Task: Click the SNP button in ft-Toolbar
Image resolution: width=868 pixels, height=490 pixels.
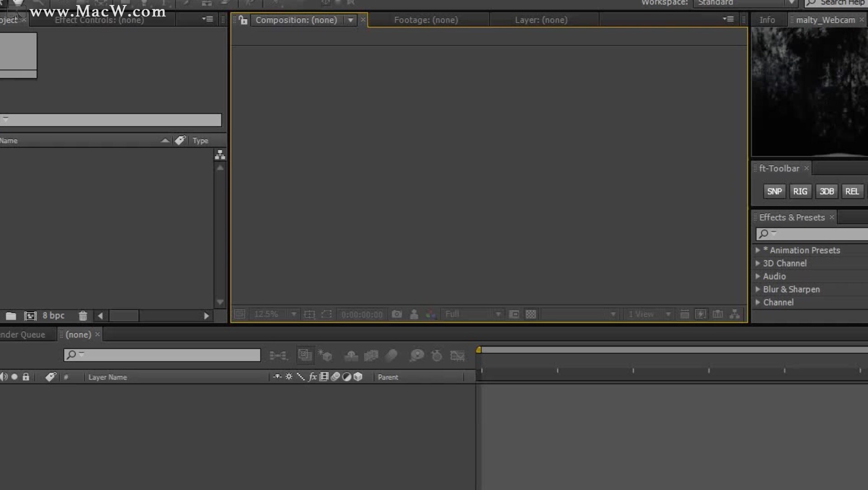Action: point(774,191)
